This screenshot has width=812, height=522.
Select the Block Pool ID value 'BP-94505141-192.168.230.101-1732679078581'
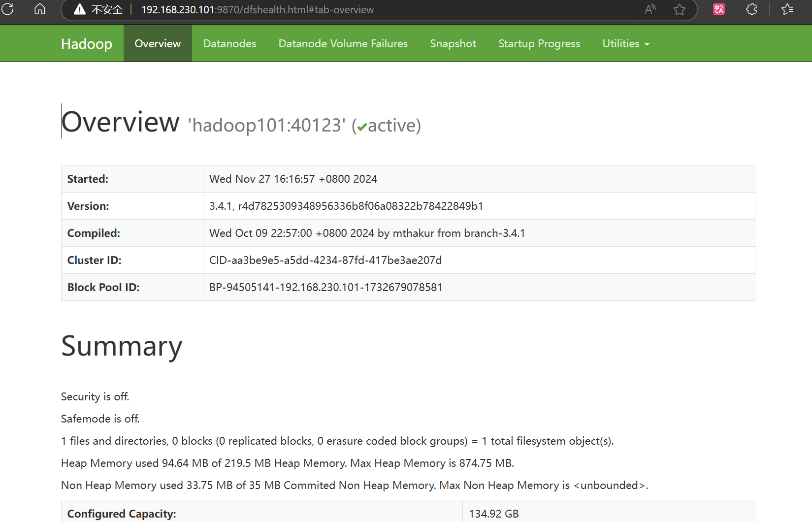coord(326,287)
